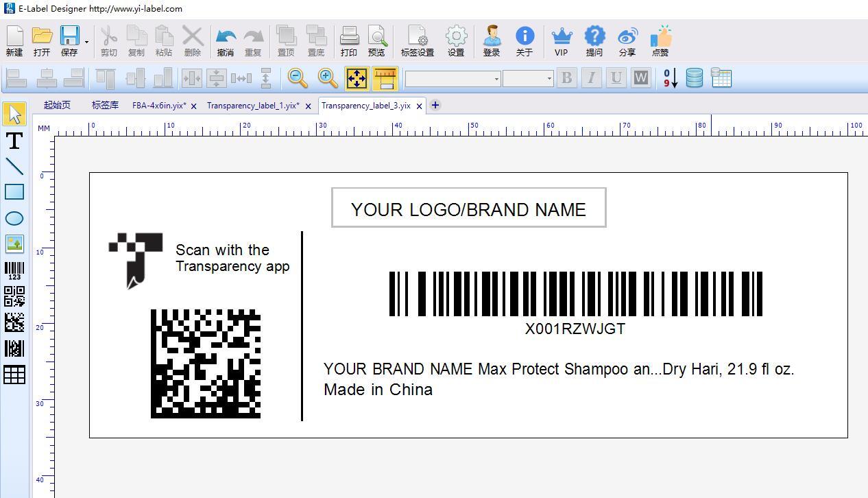Select the Text tool in left toolbox
The width and height of the screenshot is (868, 498).
pyautogui.click(x=14, y=141)
